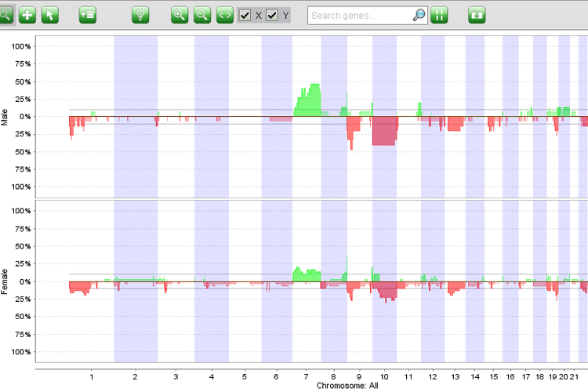Zoom out with the minus magnifier

click(x=201, y=15)
